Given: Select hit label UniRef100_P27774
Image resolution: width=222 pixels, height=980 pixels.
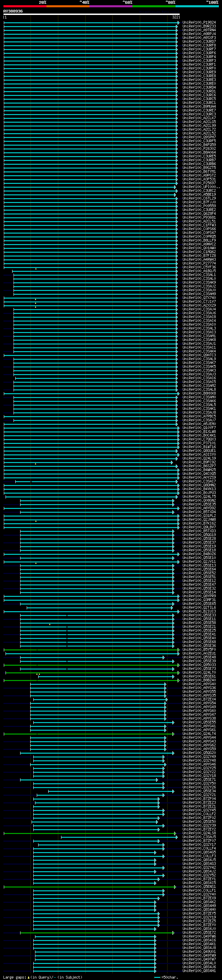Looking at the screenshot, I should [x=199, y=263].
